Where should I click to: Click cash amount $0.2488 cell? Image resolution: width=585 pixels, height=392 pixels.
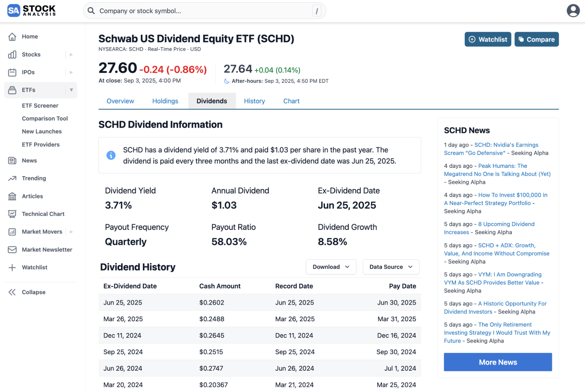pos(212,319)
